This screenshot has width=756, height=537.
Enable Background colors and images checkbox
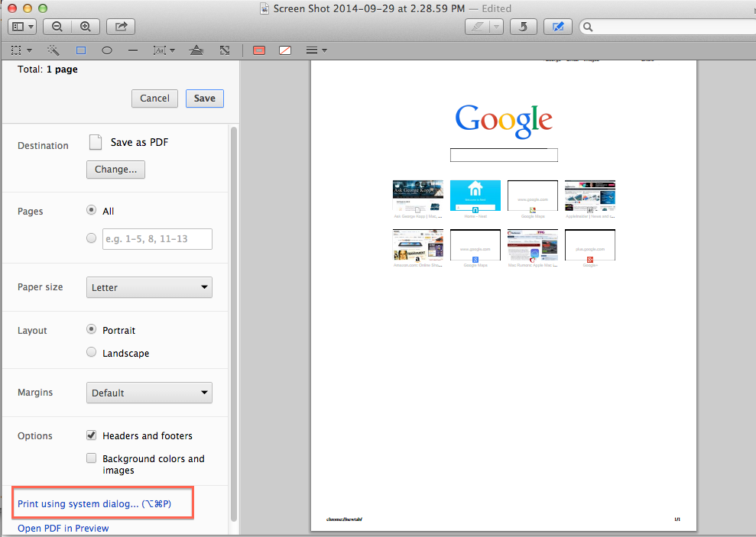[91, 458]
